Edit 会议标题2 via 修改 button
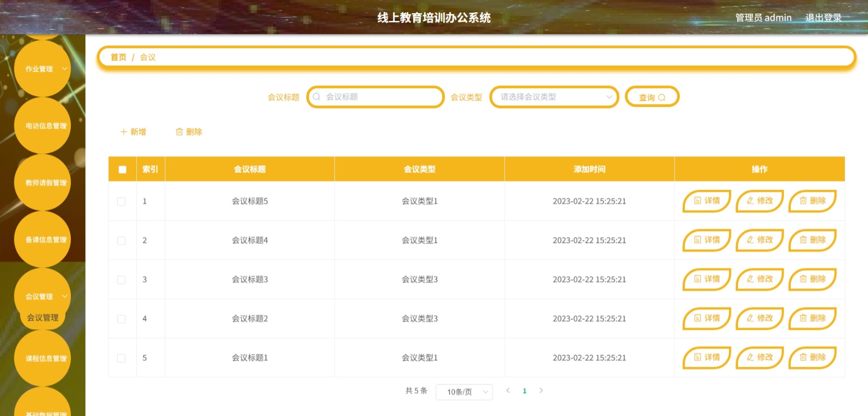This screenshot has width=868, height=416. point(760,318)
